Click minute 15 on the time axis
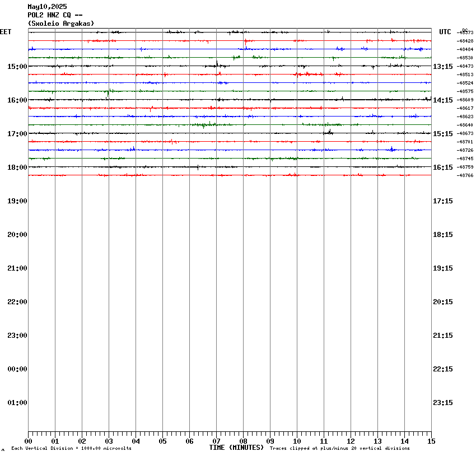Screen dimensions: 476x456 (x=431, y=442)
